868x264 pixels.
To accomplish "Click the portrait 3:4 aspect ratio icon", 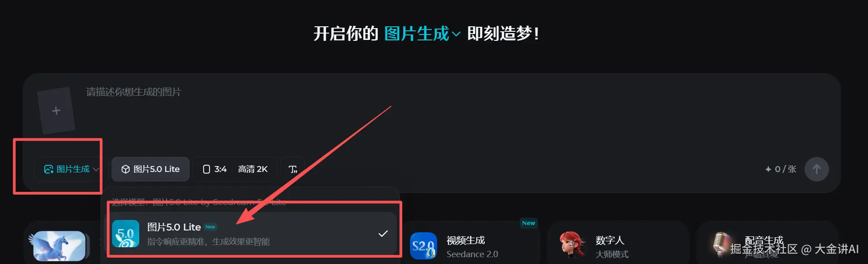I will click(x=206, y=169).
